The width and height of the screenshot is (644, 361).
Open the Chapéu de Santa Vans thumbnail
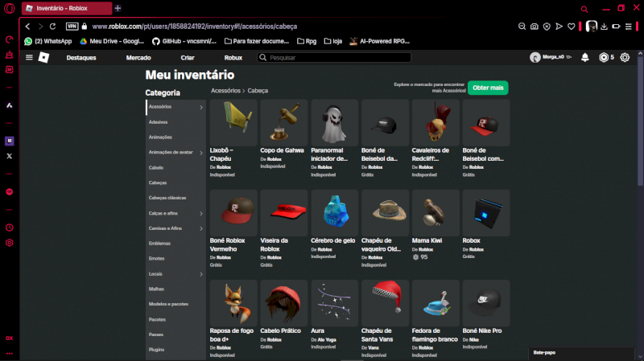coord(385,303)
